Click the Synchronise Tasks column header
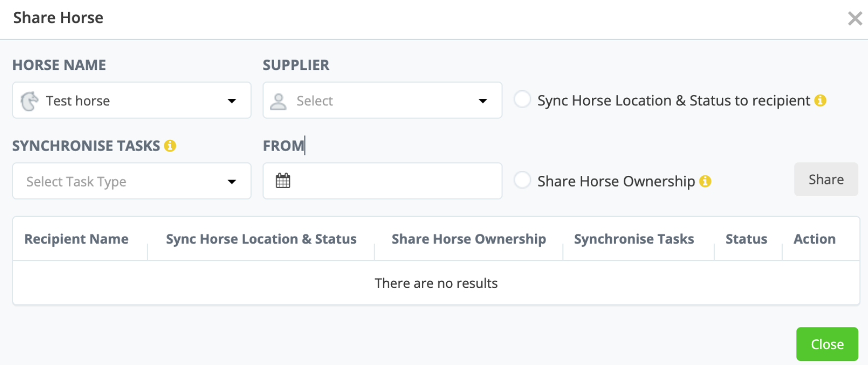Image resolution: width=868 pixels, height=365 pixels. [633, 239]
